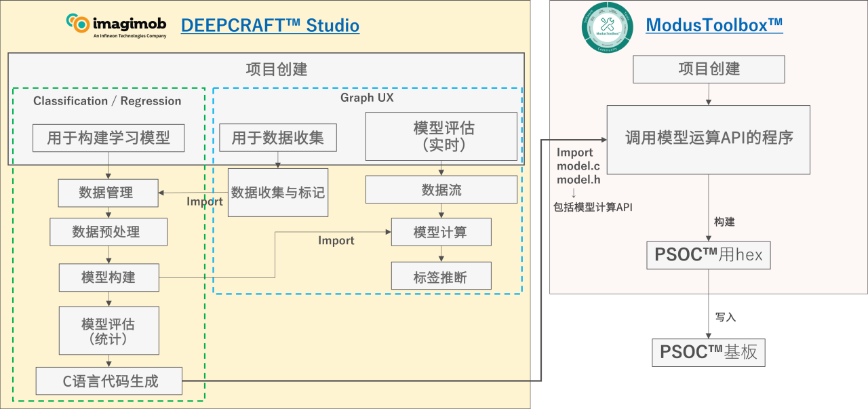The width and height of the screenshot is (868, 409).
Task: Click the 数据管理 box
Action: pyautogui.click(x=108, y=193)
